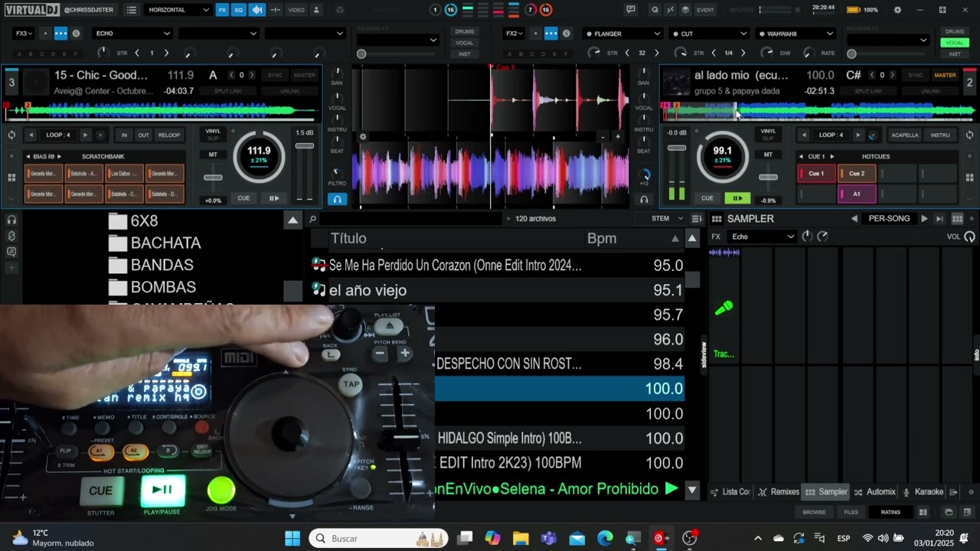Select the RATING view button

coord(890,512)
